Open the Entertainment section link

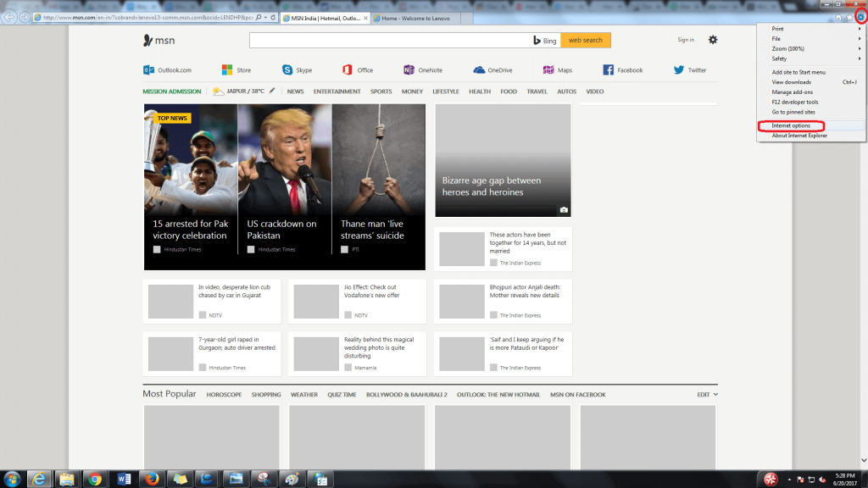tap(337, 91)
